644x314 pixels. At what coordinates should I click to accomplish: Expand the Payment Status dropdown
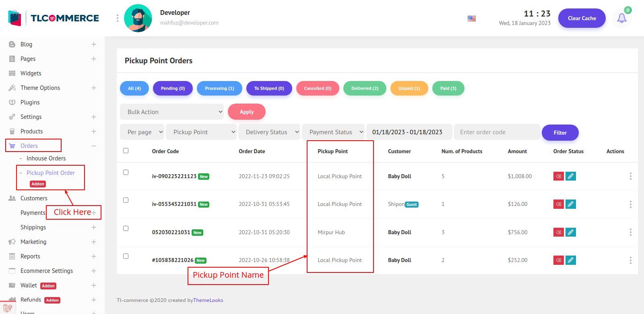[x=333, y=132]
